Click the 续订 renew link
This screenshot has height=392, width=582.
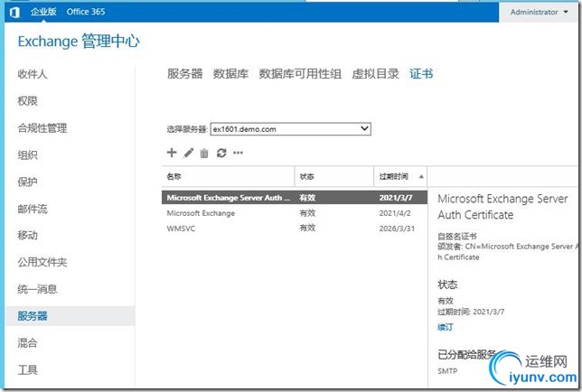(x=446, y=327)
